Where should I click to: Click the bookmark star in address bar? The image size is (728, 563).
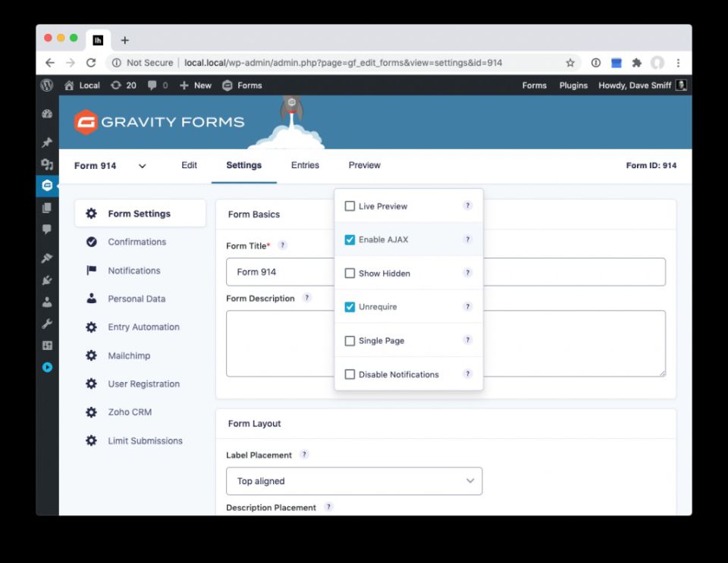(570, 63)
